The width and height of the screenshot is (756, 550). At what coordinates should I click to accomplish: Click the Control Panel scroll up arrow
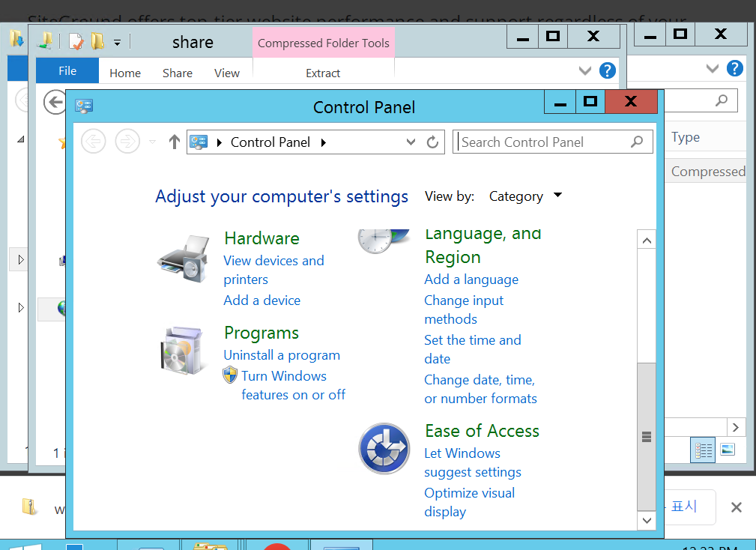[647, 240]
